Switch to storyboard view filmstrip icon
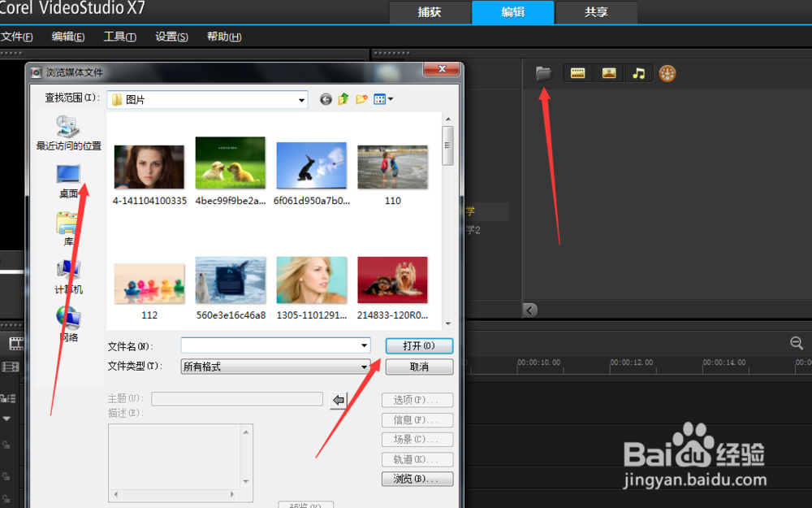812x508 pixels. (16, 343)
